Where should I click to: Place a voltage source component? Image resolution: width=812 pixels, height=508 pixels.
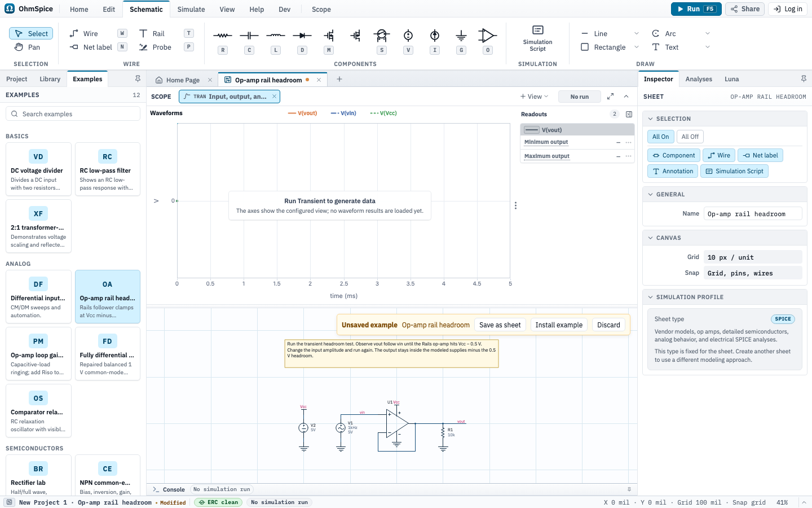coord(408,36)
